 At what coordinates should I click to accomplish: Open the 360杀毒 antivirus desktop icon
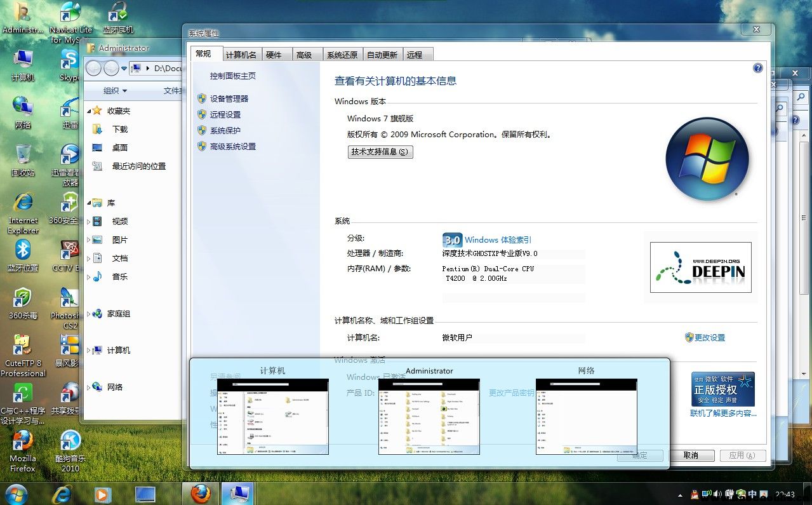click(x=23, y=298)
